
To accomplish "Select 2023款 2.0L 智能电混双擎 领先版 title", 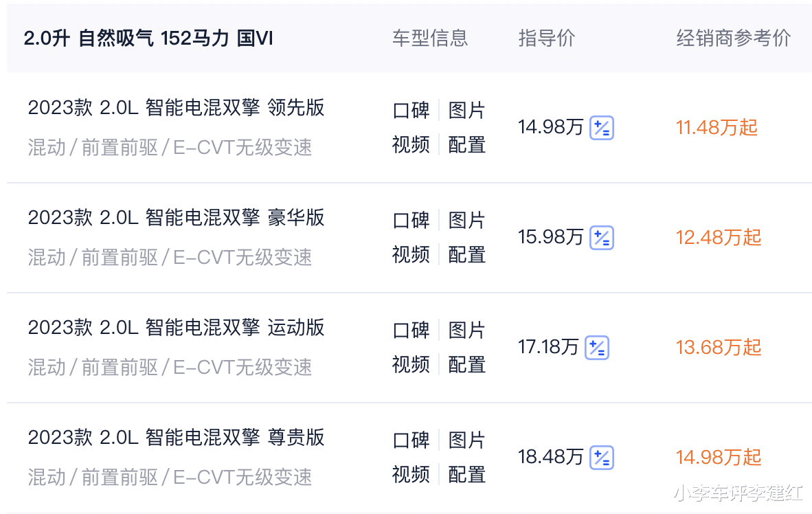I will click(x=176, y=108).
